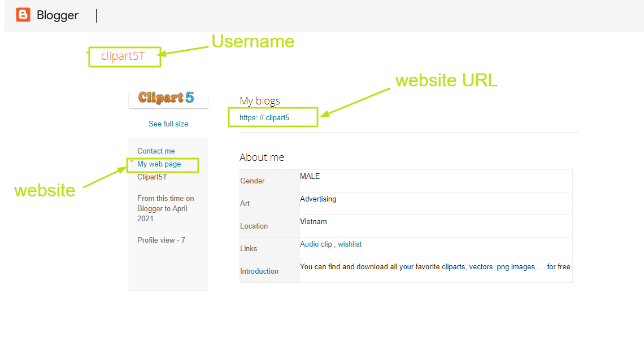
Task: Click the My blogs heading
Action: 260,101
